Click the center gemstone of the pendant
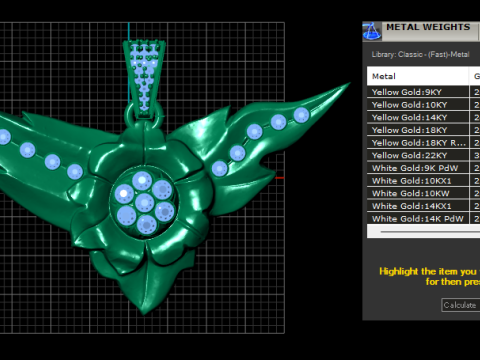This screenshot has width=480, height=360. tap(144, 202)
